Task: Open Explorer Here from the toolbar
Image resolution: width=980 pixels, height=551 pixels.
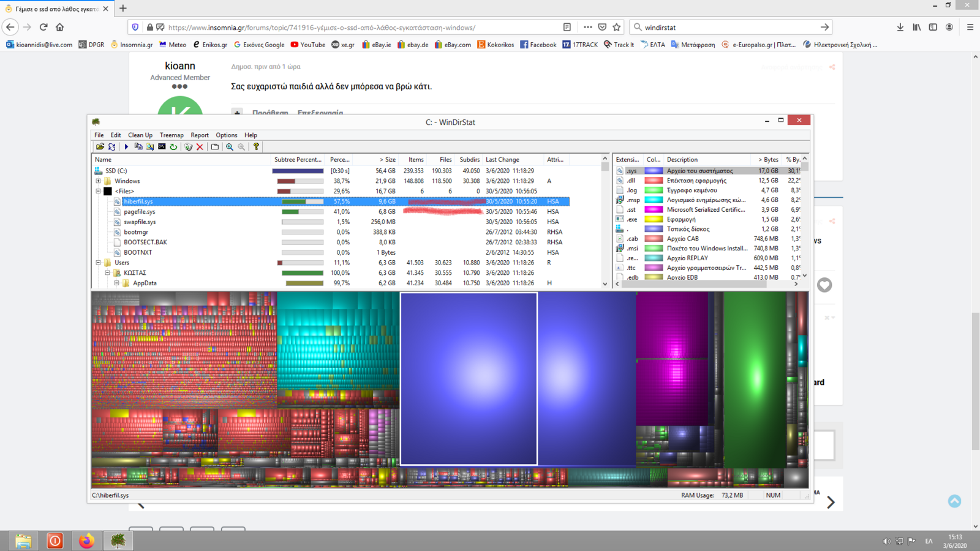Action: point(150,147)
